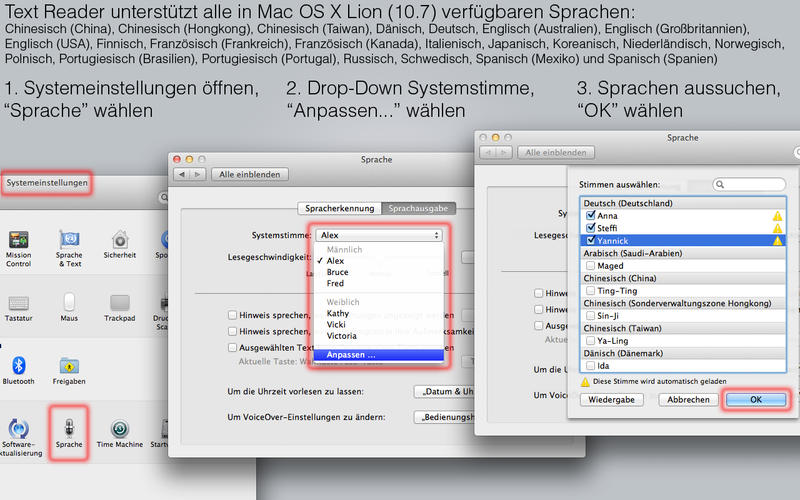Click Alle einblenden in middle Sprache window
This screenshot has height=500, width=800.
249,174
